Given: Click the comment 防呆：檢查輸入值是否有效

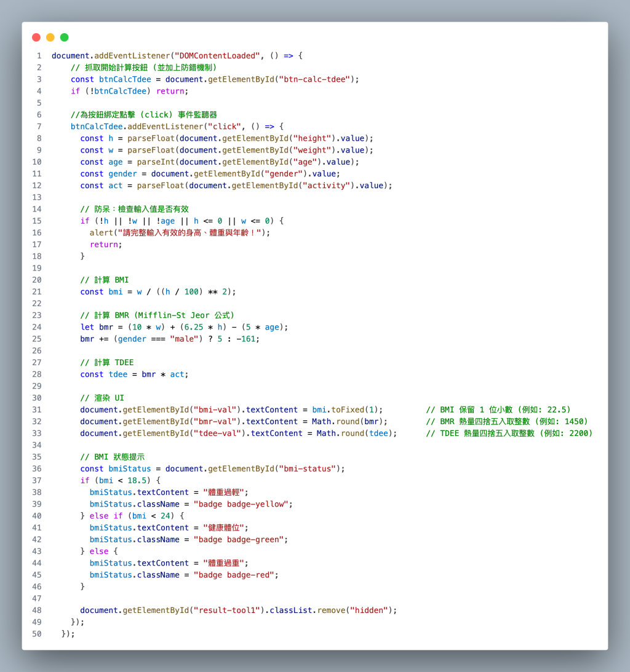Looking at the screenshot, I should [x=135, y=209].
